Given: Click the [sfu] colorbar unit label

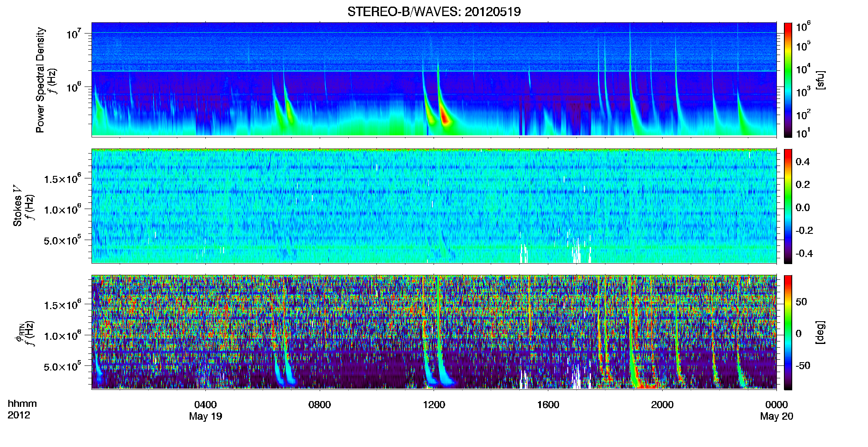Looking at the screenshot, I should point(820,80).
